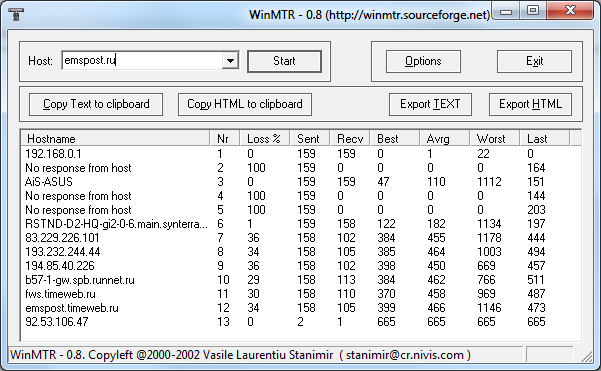This screenshot has height=371, width=601.
Task: Click Avrg value 182 in hop 6
Action: [x=436, y=224]
